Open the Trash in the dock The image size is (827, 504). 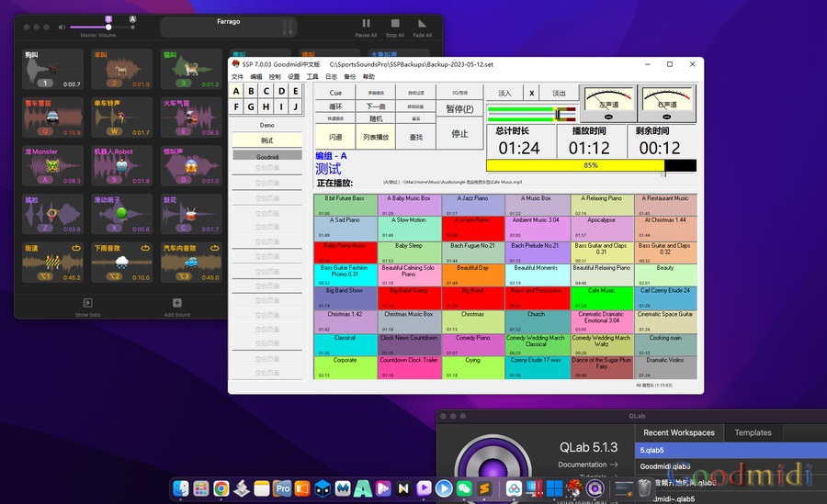tap(644, 488)
